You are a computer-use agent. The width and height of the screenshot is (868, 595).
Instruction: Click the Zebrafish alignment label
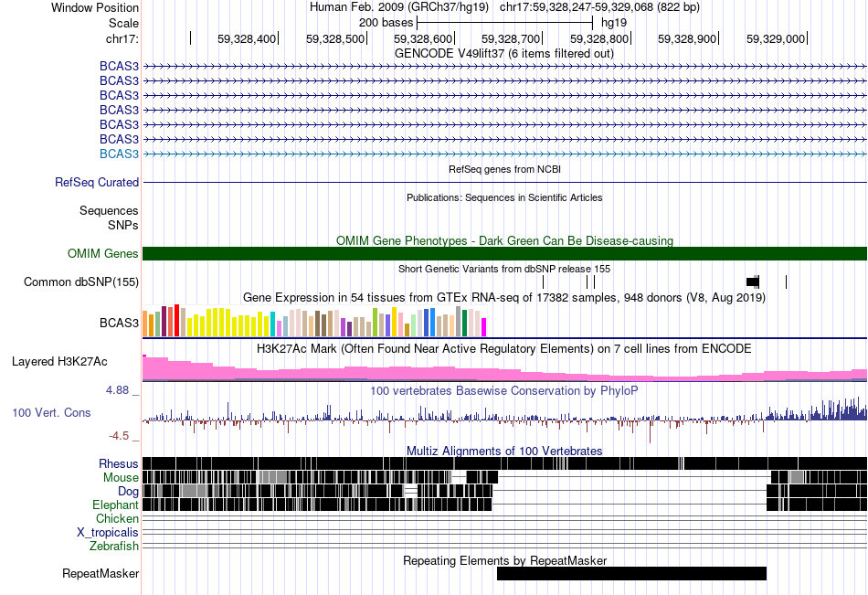point(114,547)
